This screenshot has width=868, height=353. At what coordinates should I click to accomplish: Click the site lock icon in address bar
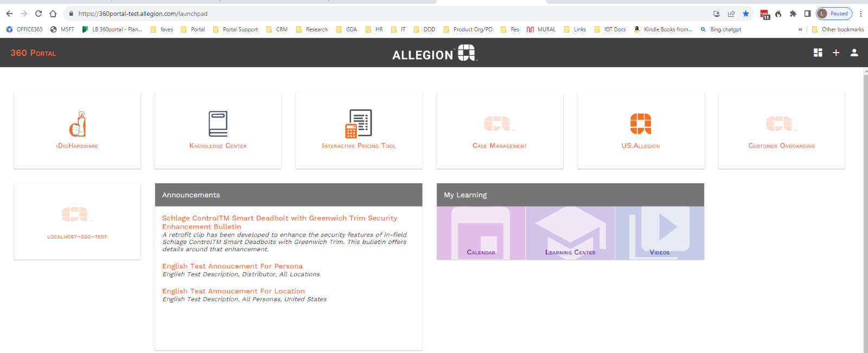[71, 14]
